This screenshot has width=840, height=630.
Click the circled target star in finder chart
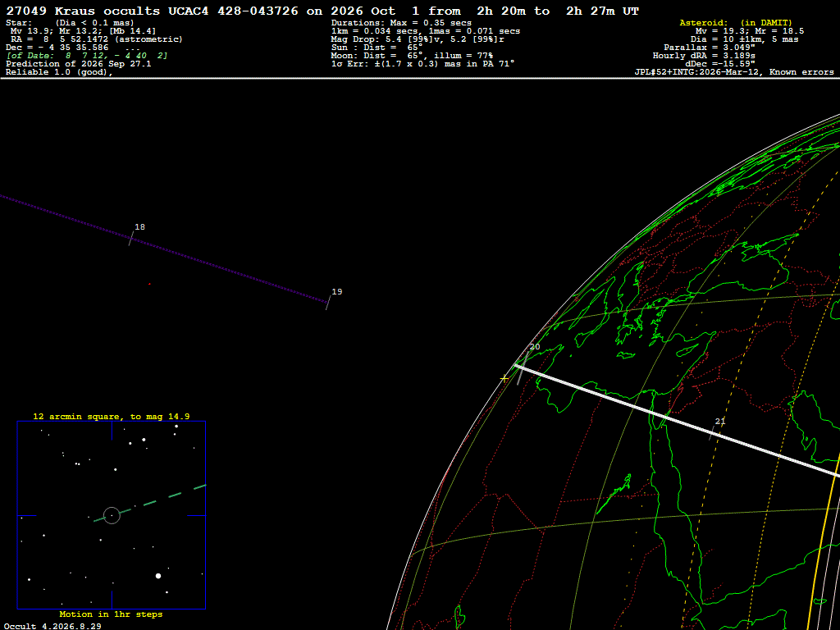pyautogui.click(x=112, y=515)
